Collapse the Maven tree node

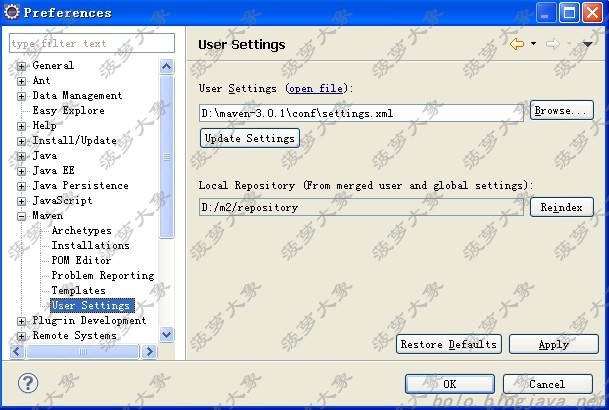[21, 217]
